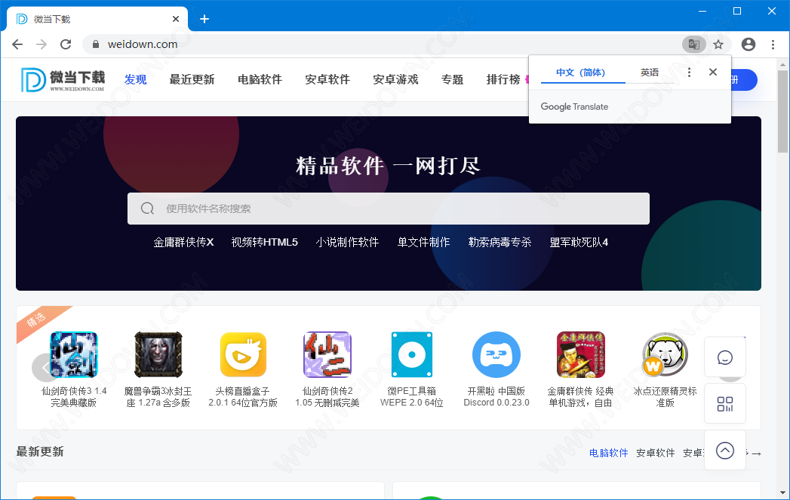Select the 电脑软件 filter under 最新更新

609,453
